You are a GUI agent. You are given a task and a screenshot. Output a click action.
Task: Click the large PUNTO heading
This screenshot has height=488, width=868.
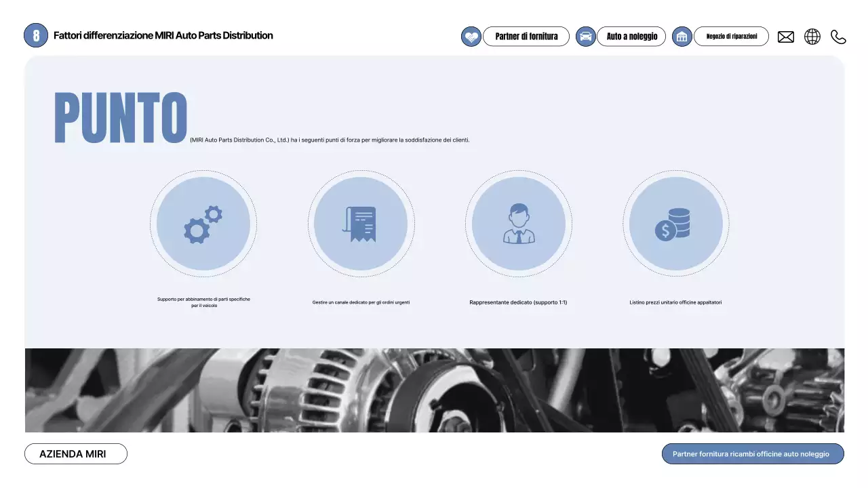tap(121, 118)
